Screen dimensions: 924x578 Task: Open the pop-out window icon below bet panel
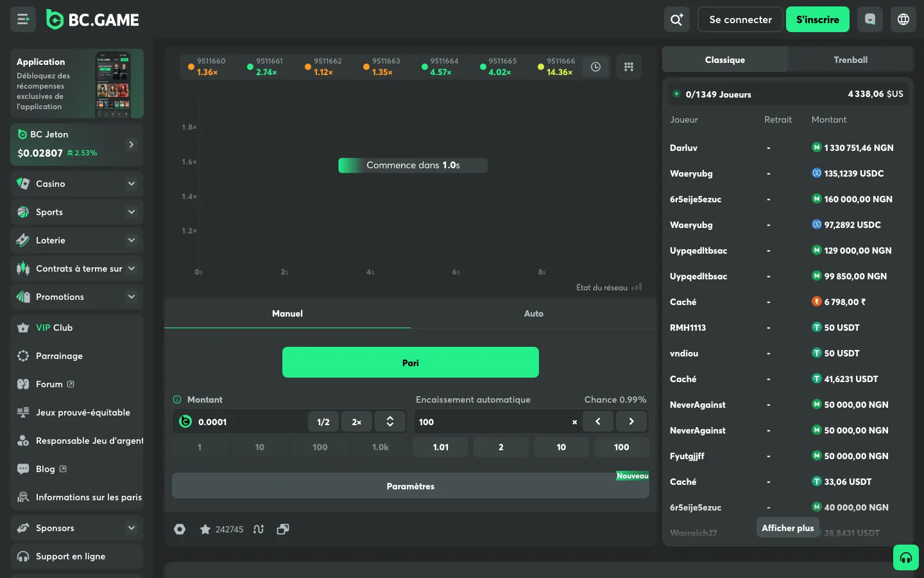tap(283, 529)
